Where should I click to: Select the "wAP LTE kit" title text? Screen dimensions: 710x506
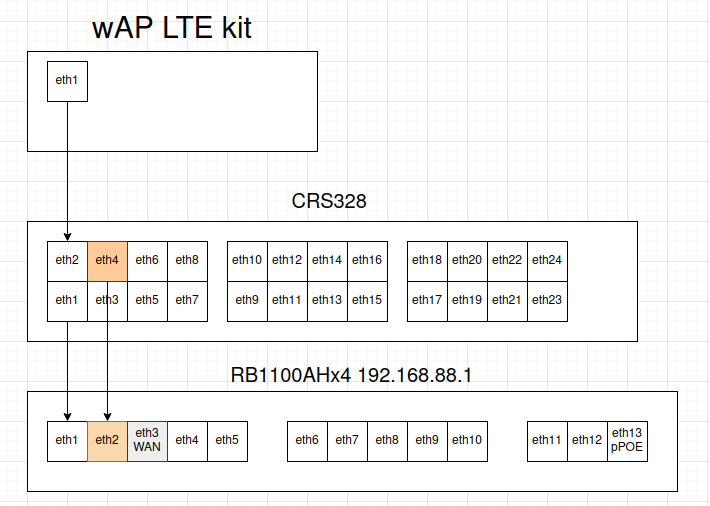click(172, 28)
